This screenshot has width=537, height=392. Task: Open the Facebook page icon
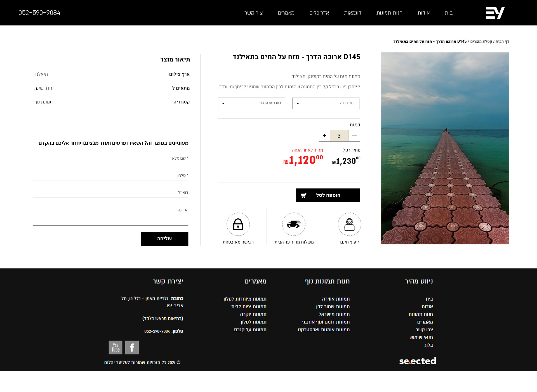coord(132,348)
